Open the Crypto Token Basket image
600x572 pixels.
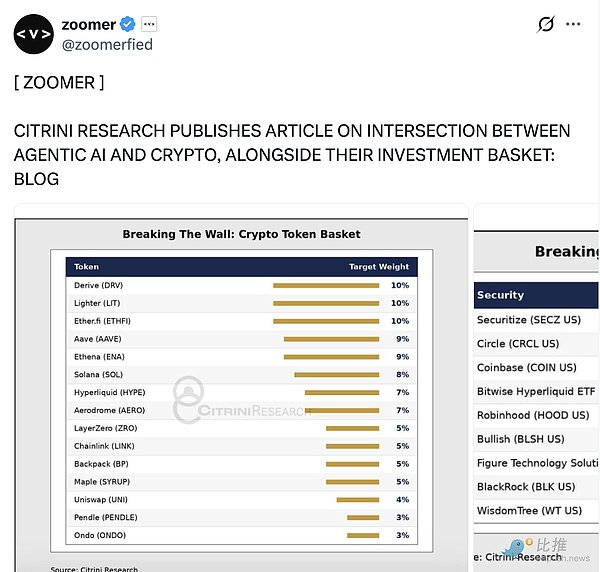click(x=241, y=388)
